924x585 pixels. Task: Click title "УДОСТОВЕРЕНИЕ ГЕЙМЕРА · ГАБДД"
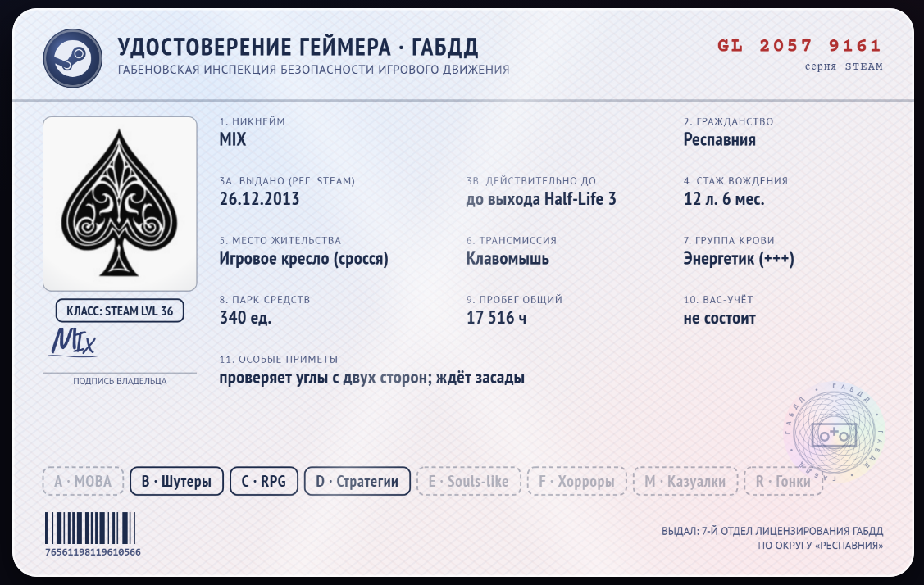(x=298, y=48)
